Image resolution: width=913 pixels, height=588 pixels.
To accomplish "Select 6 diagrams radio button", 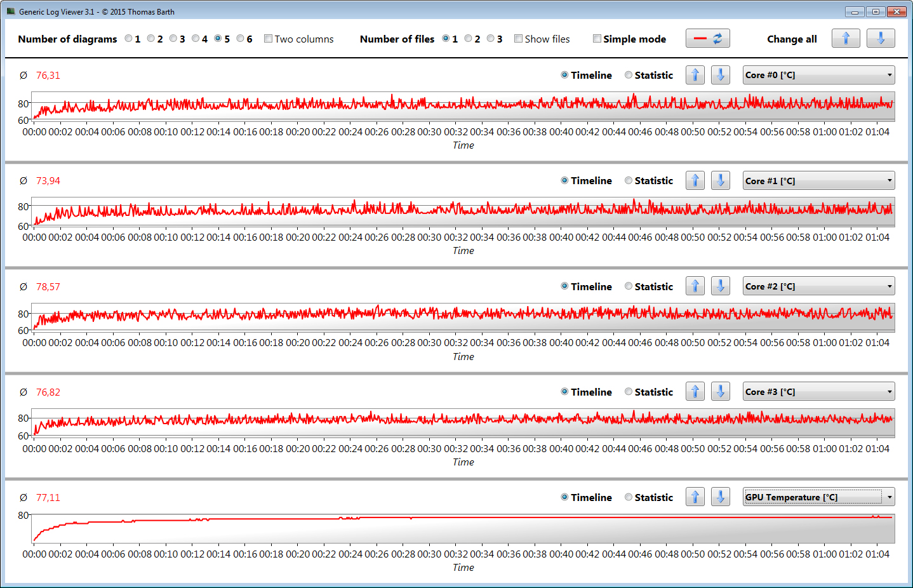I will tap(240, 39).
